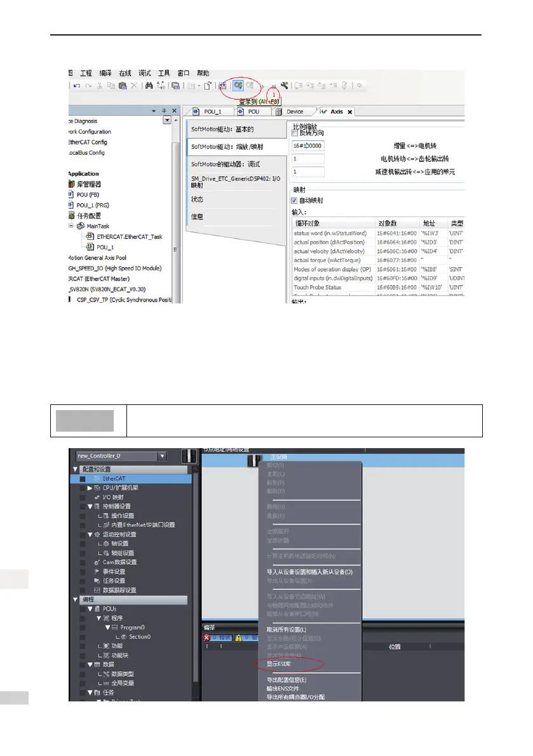Collapse the Program0 node
Image resolution: width=533 pixels, height=756 pixels.
(x=107, y=627)
